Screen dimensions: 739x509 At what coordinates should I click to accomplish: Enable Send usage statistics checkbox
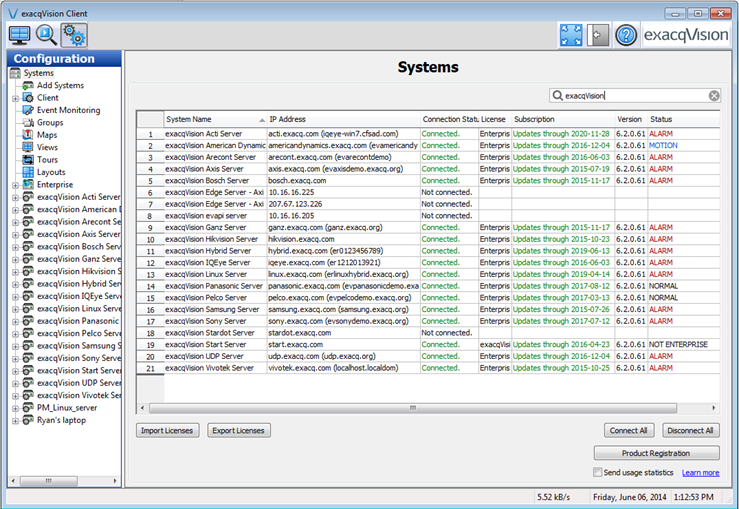[x=598, y=472]
